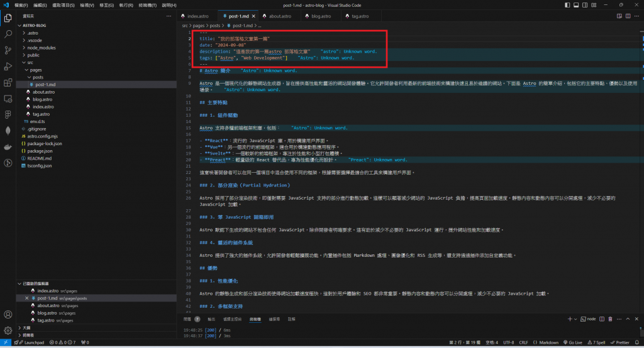The image size is (644, 348).
Task: Open the Manage gear icon
Action: coord(8,330)
